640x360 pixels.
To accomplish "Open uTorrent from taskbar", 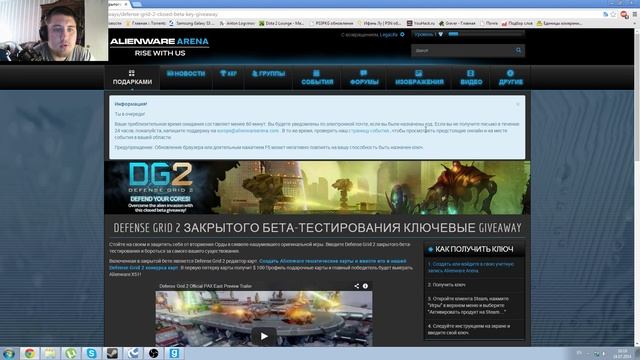I will click(71, 353).
